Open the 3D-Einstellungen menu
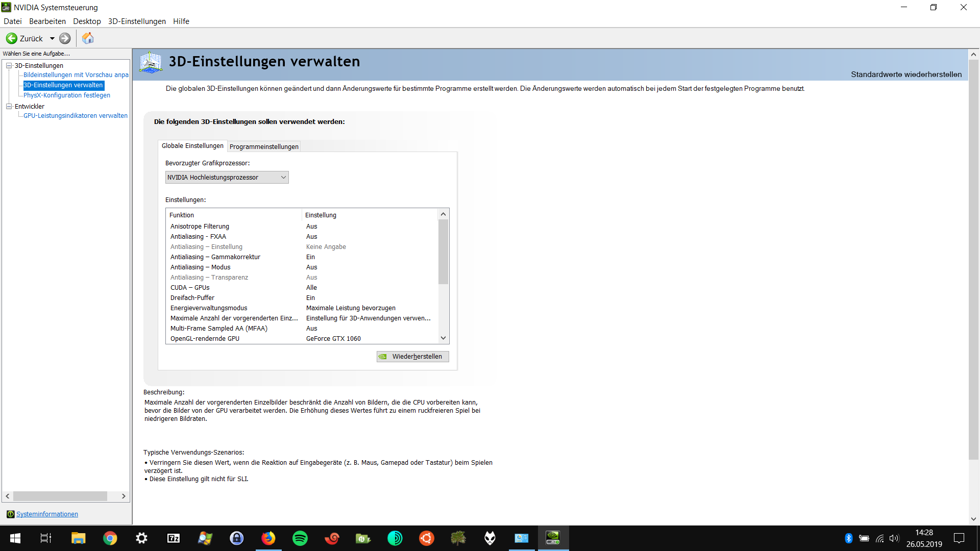Screen dimensions: 980x551 coord(137,21)
